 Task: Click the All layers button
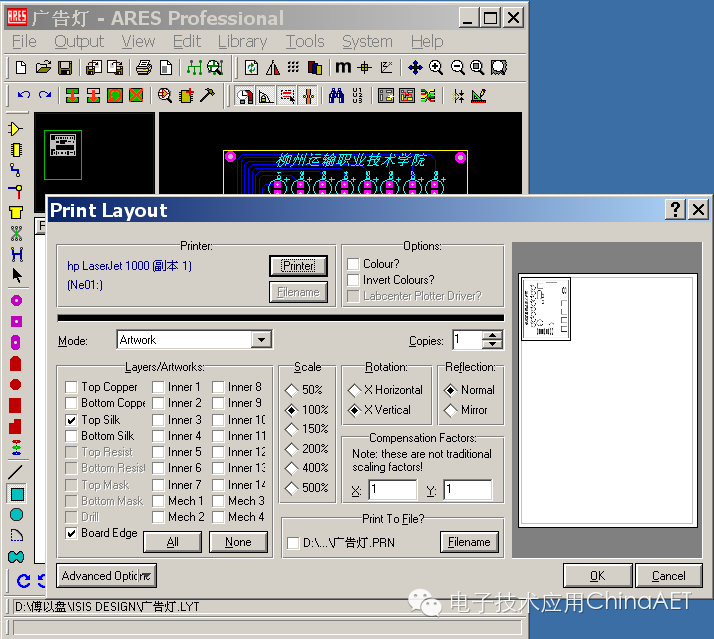[x=173, y=542]
